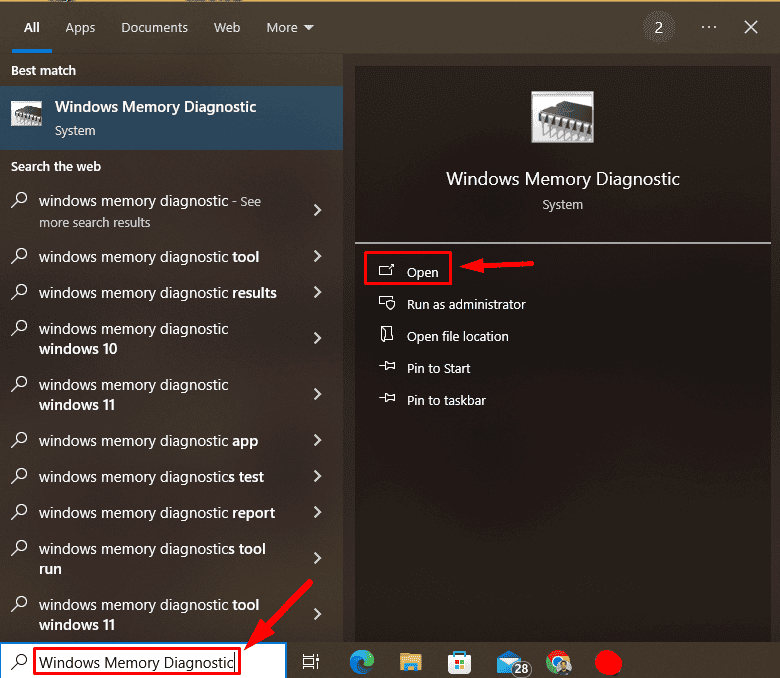Click the pin icon beside Pin to taskbar
The image size is (780, 678).
pos(387,398)
